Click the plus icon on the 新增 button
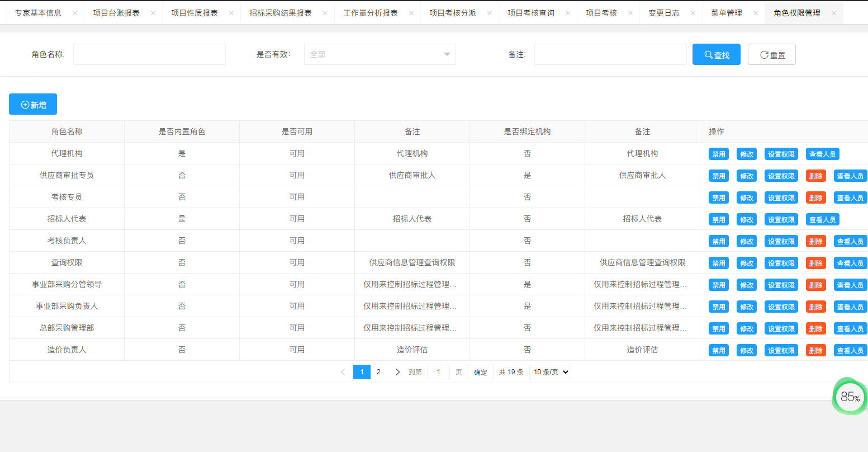 [24, 104]
